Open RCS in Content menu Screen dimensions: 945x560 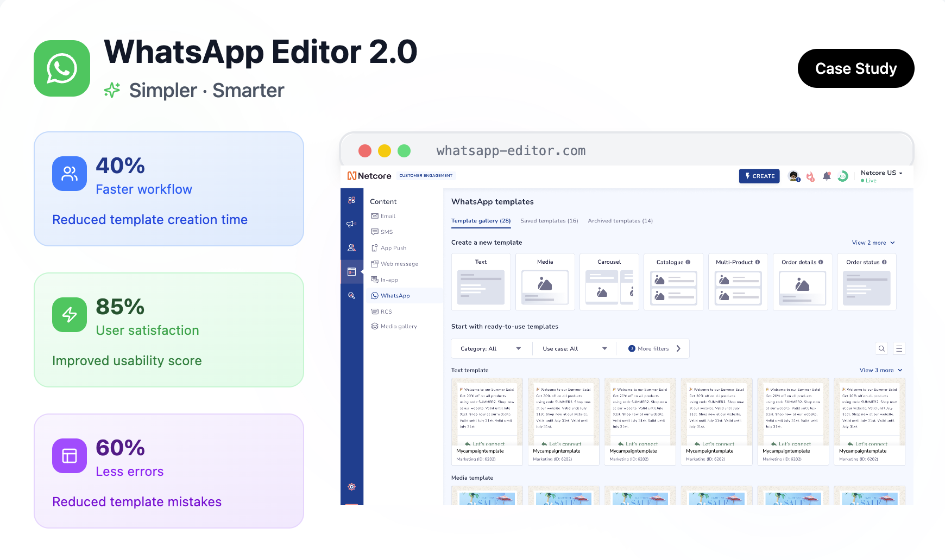[x=382, y=311]
